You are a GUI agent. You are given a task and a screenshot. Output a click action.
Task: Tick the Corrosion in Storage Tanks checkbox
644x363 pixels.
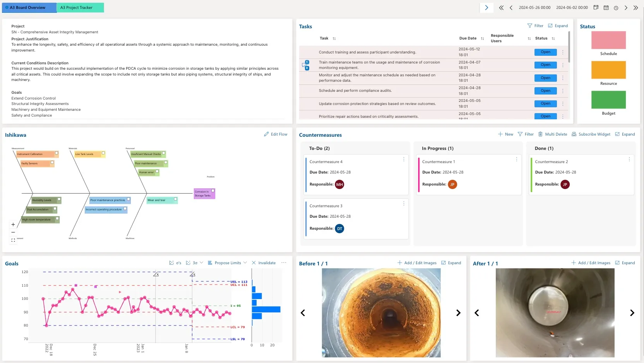[x=213, y=191]
